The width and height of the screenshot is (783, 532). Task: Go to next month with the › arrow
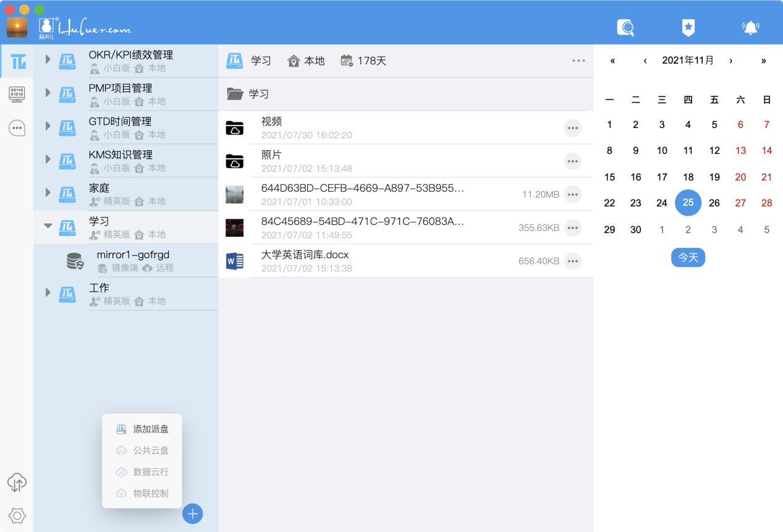coord(731,61)
